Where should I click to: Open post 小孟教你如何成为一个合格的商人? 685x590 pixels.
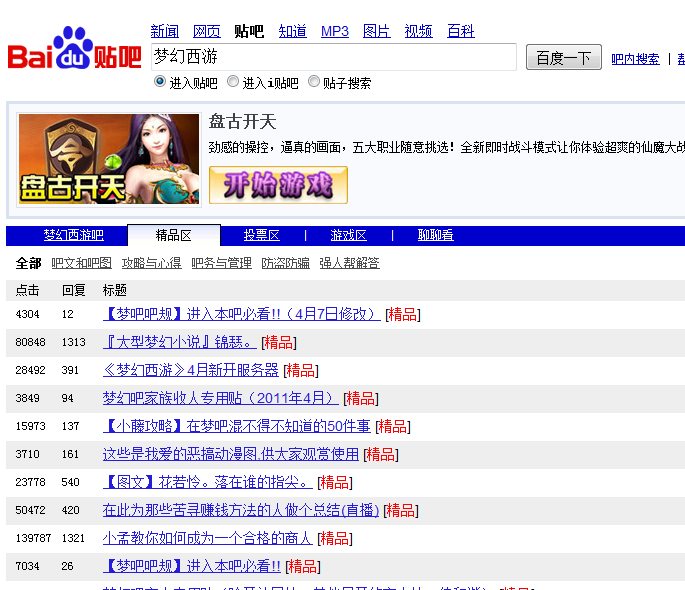pyautogui.click(x=208, y=538)
